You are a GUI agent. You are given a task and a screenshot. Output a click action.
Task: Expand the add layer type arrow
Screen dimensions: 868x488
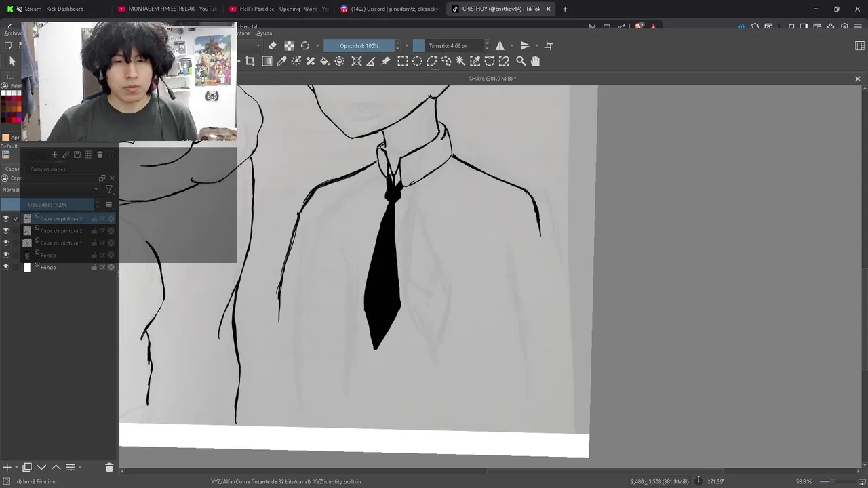click(16, 467)
